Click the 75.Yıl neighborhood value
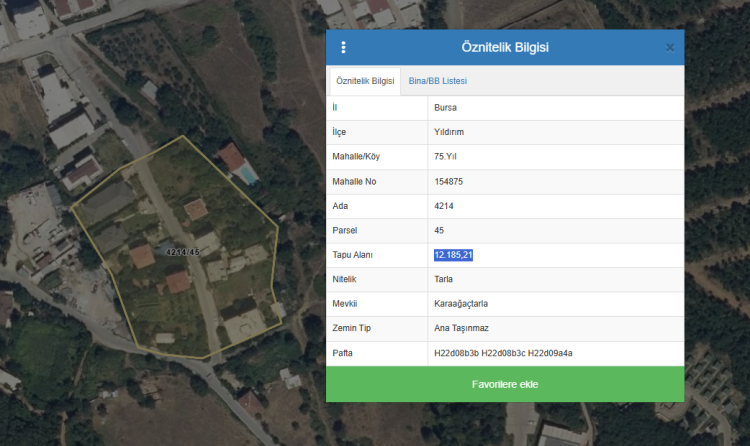 tap(446, 157)
